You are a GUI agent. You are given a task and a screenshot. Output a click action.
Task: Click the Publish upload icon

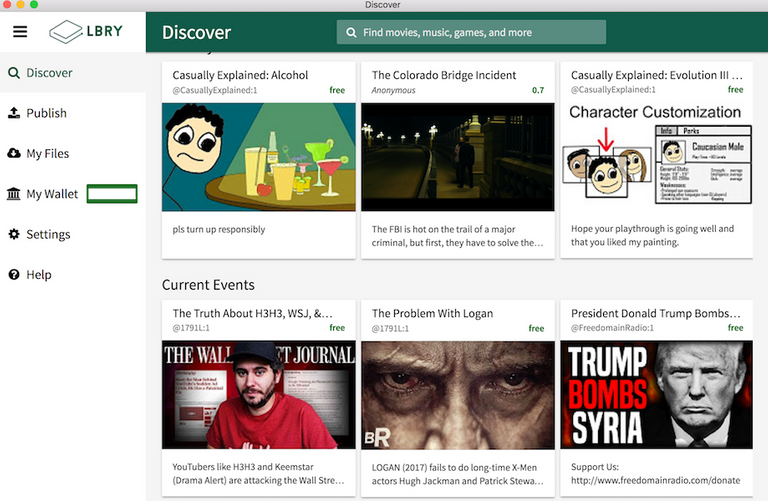tap(14, 113)
